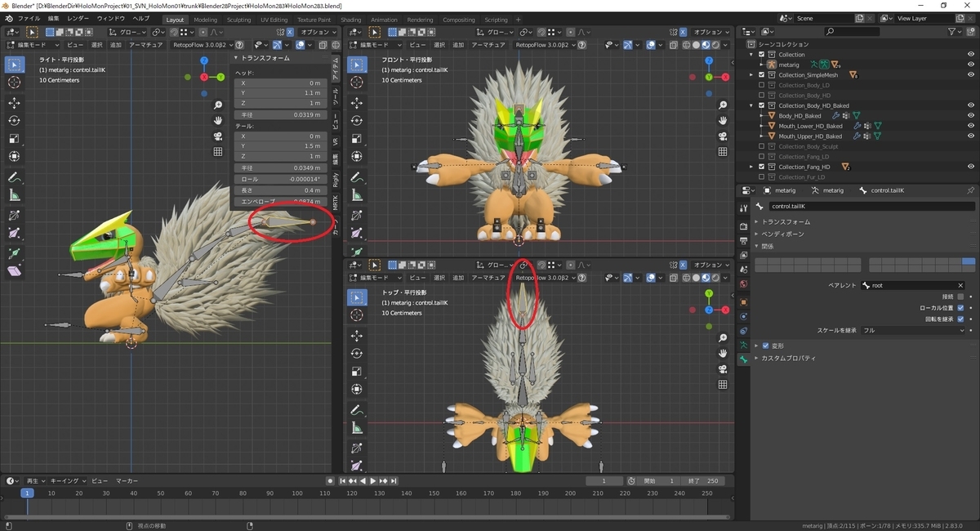This screenshot has width=980, height=531.
Task: Open 編集モード dropdown in right ortho viewport
Action: [32, 46]
